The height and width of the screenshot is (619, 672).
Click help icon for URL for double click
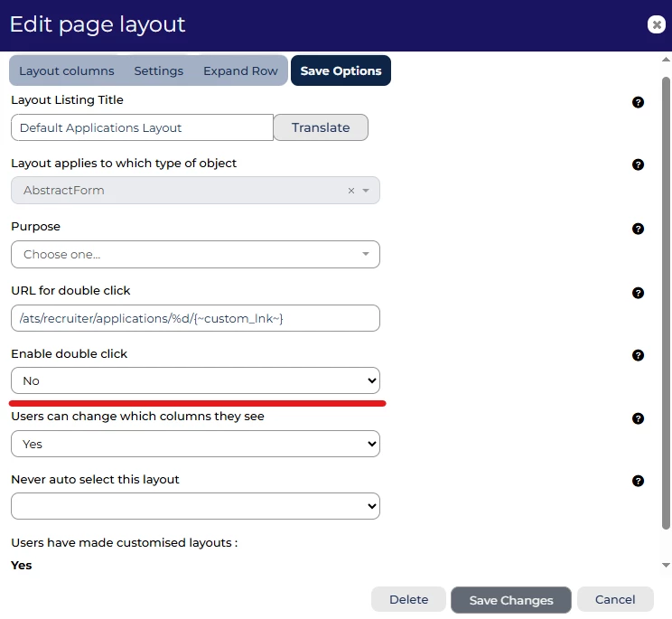tap(638, 293)
